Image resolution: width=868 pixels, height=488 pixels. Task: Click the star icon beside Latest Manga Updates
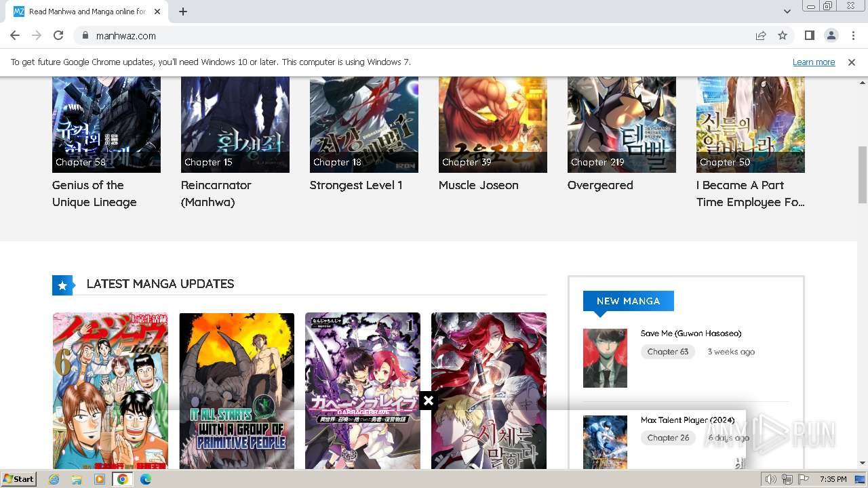[x=62, y=285]
